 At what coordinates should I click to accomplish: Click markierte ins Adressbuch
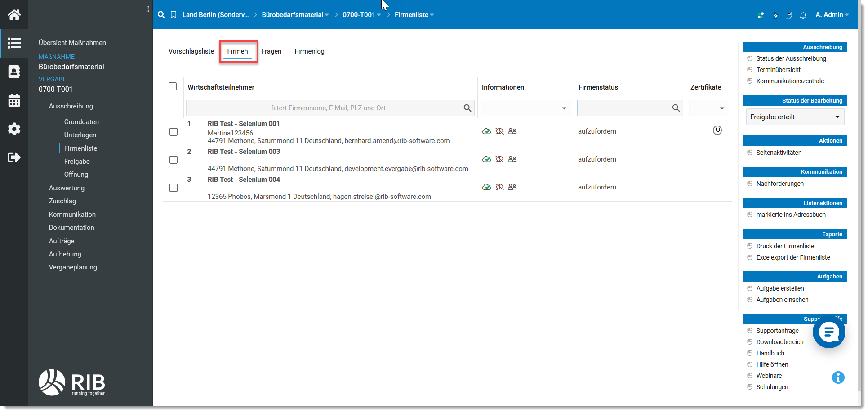[791, 215]
